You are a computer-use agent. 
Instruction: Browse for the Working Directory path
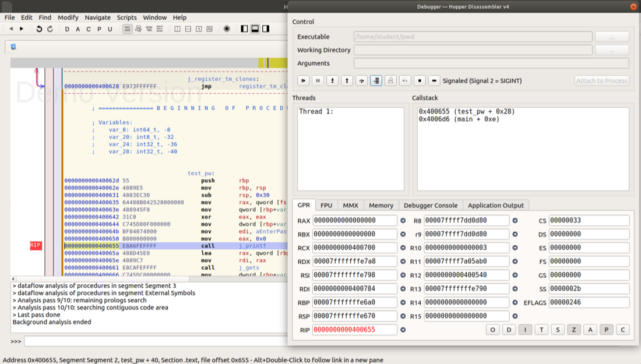[611, 50]
